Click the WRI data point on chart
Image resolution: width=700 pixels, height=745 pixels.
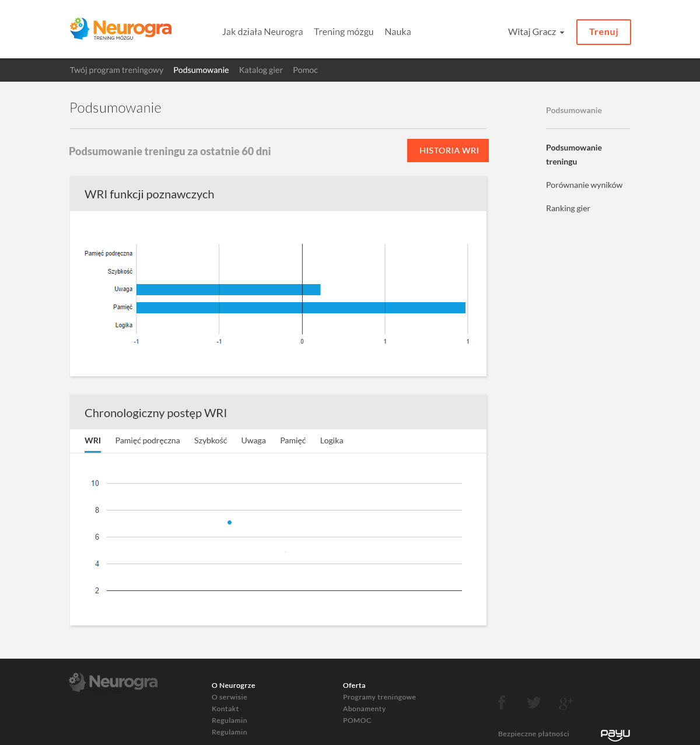[229, 523]
